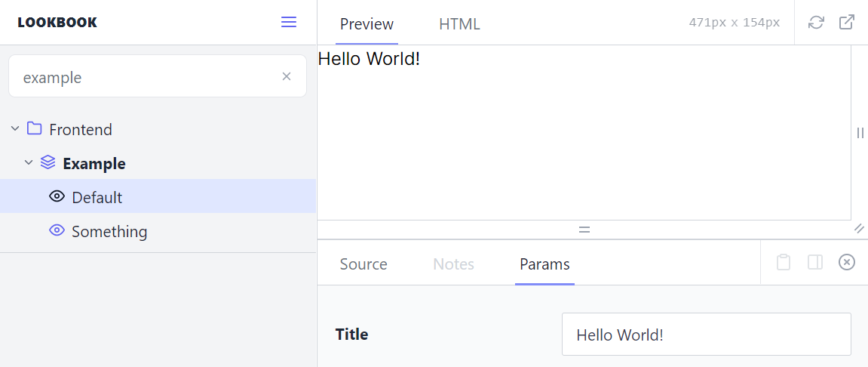This screenshot has height=367, width=868.
Task: Collapse the Example component chevron
Action: point(29,163)
